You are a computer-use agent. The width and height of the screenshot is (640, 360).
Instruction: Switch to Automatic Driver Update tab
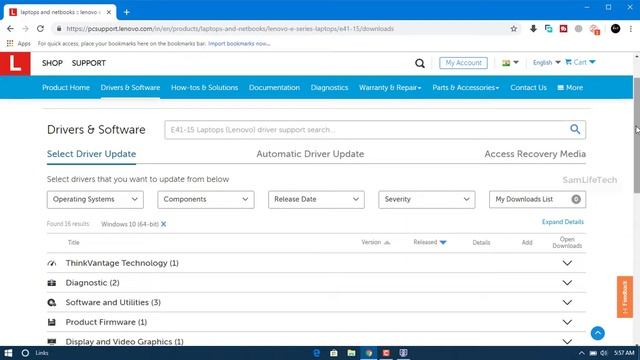click(310, 154)
